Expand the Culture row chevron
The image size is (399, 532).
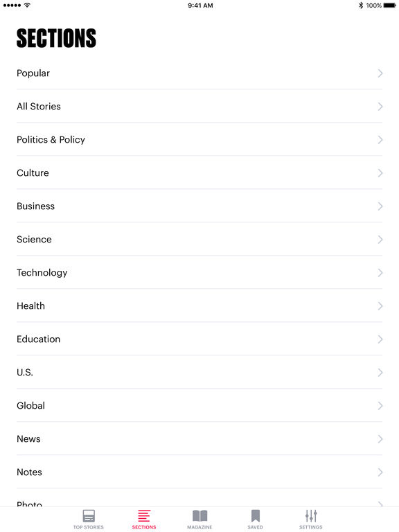(x=380, y=173)
